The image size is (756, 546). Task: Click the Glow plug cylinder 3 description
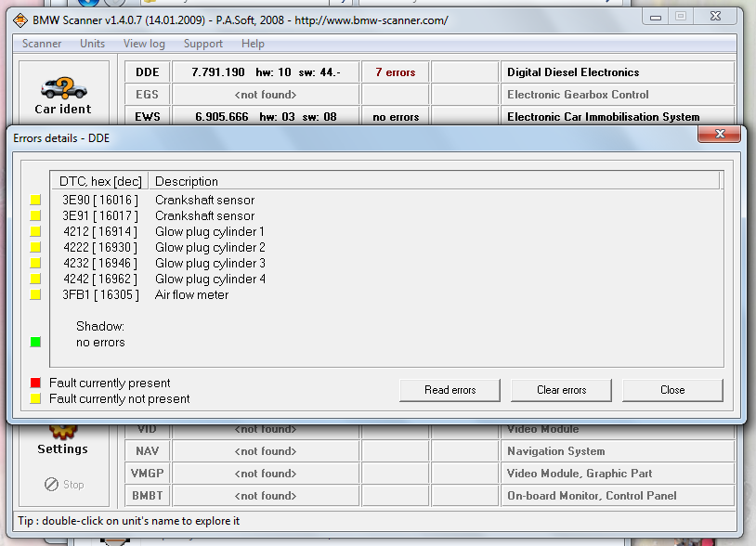[x=210, y=263]
